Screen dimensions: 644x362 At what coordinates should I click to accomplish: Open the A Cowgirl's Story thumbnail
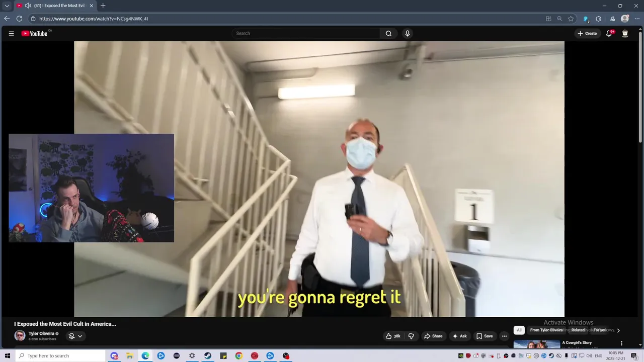[x=537, y=344]
